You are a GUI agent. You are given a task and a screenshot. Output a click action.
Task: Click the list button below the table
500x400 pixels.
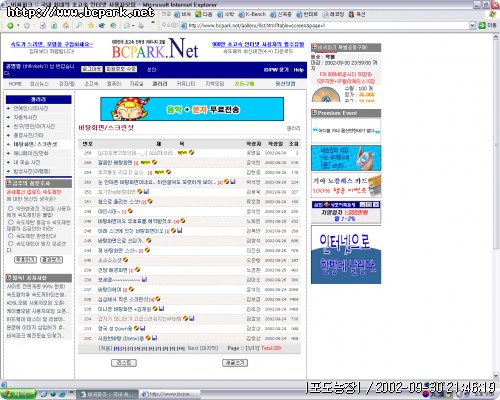124,363
